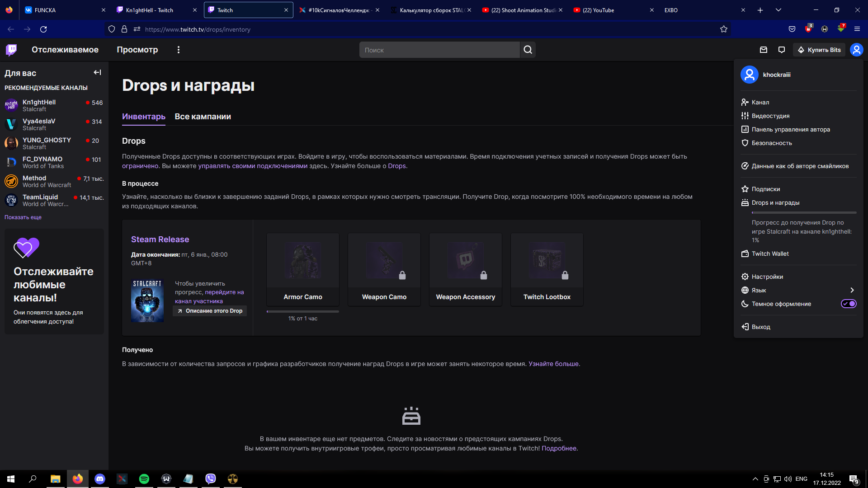This screenshot has height=488, width=868.
Task: Click the user avatar in top bar
Action: 856,50
